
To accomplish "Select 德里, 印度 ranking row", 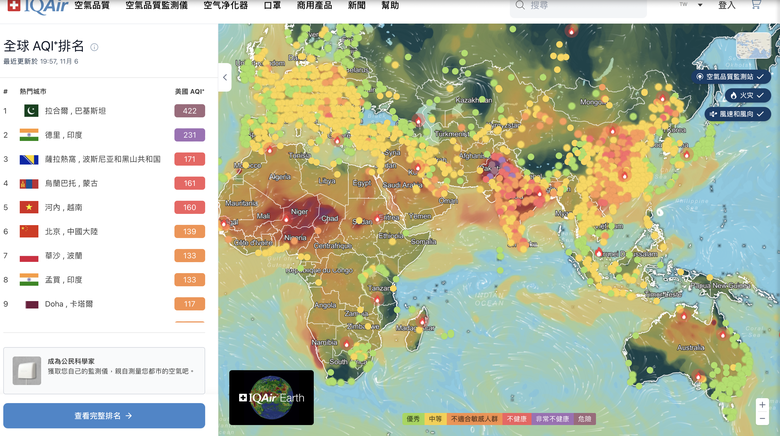I will (104, 135).
